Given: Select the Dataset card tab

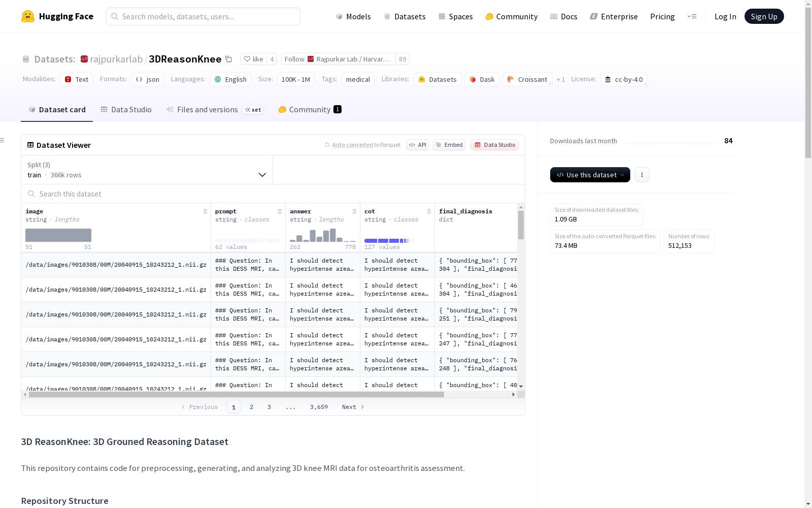Looking at the screenshot, I should click(x=57, y=109).
